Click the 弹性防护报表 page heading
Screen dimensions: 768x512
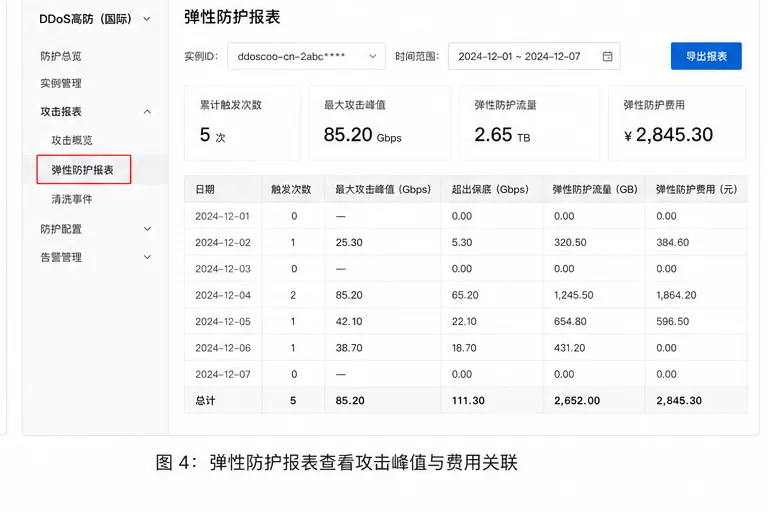[232, 17]
